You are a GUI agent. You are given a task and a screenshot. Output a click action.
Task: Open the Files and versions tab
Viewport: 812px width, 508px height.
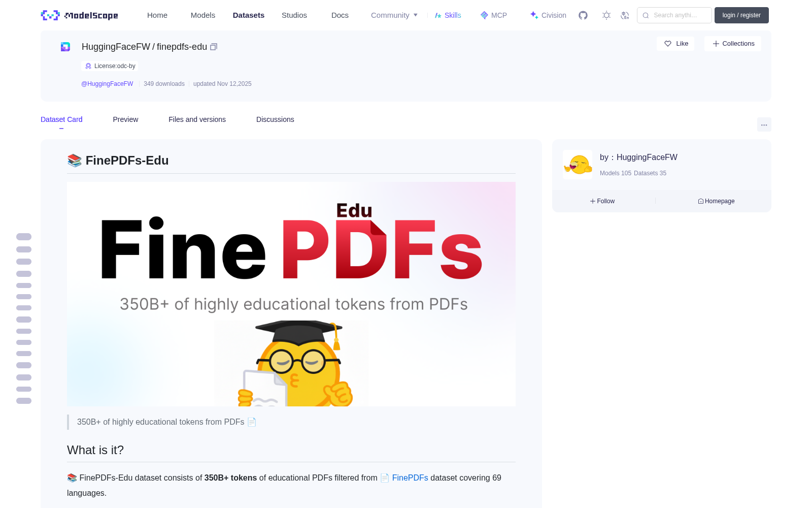click(197, 119)
